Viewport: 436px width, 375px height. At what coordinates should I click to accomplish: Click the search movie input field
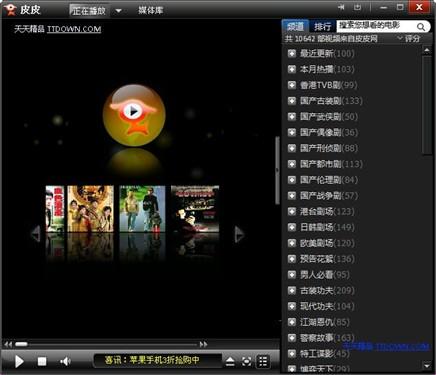[376, 26]
